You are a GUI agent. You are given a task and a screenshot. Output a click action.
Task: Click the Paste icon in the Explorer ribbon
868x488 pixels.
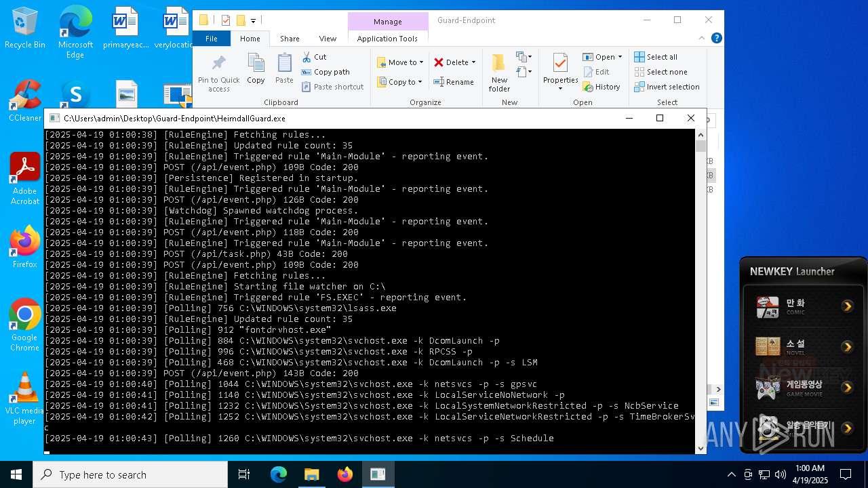coord(284,69)
